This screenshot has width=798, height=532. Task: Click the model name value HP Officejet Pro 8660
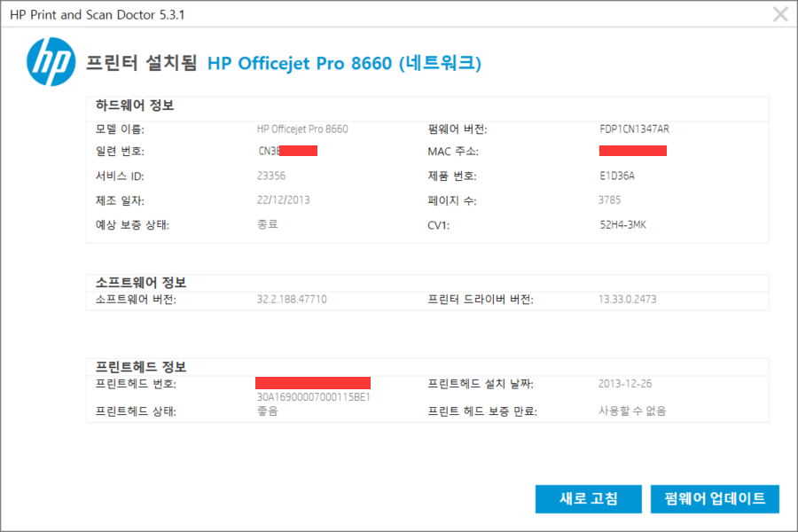302,129
